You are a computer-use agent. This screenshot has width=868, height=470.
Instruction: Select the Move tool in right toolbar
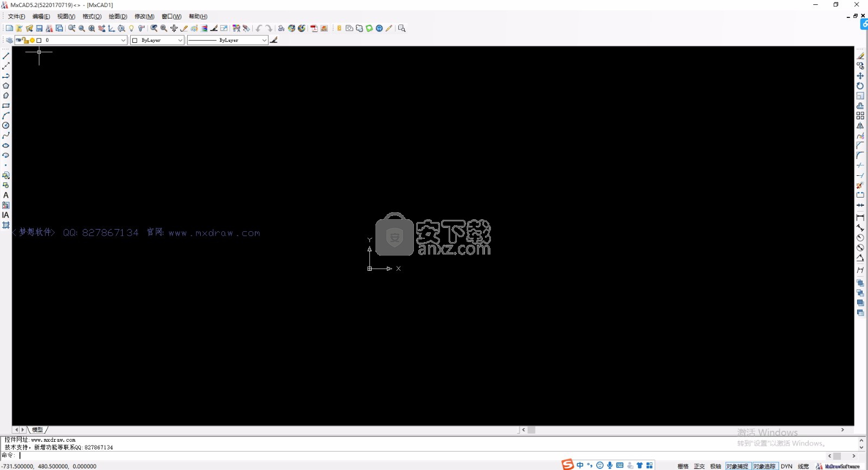point(860,76)
